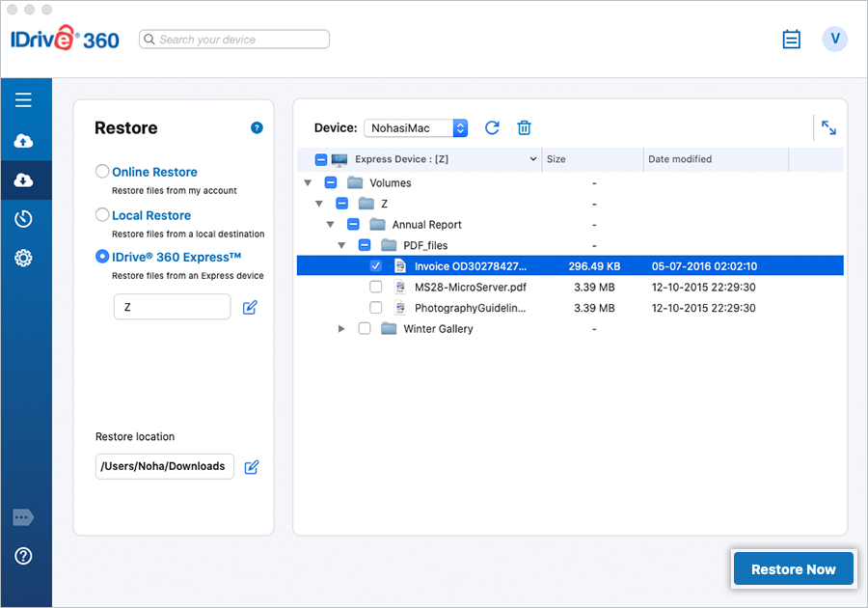Open the cloud Backup section icon
Image resolution: width=868 pixels, height=608 pixels.
click(x=24, y=141)
